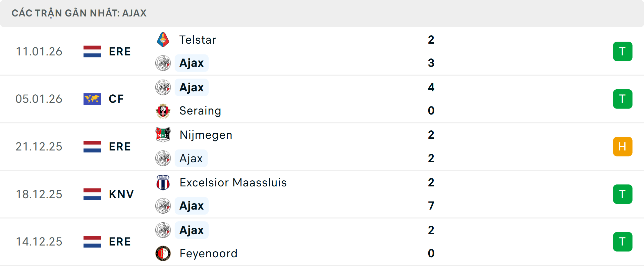The height and width of the screenshot is (266, 644).
Task: Click the T result badge for the Feyenoord match
Action: click(x=623, y=241)
